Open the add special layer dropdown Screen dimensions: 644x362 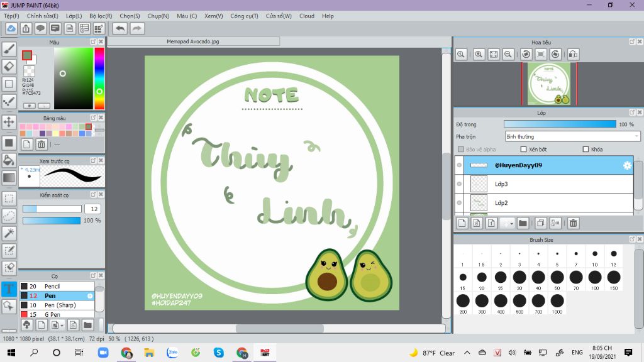[x=508, y=223]
